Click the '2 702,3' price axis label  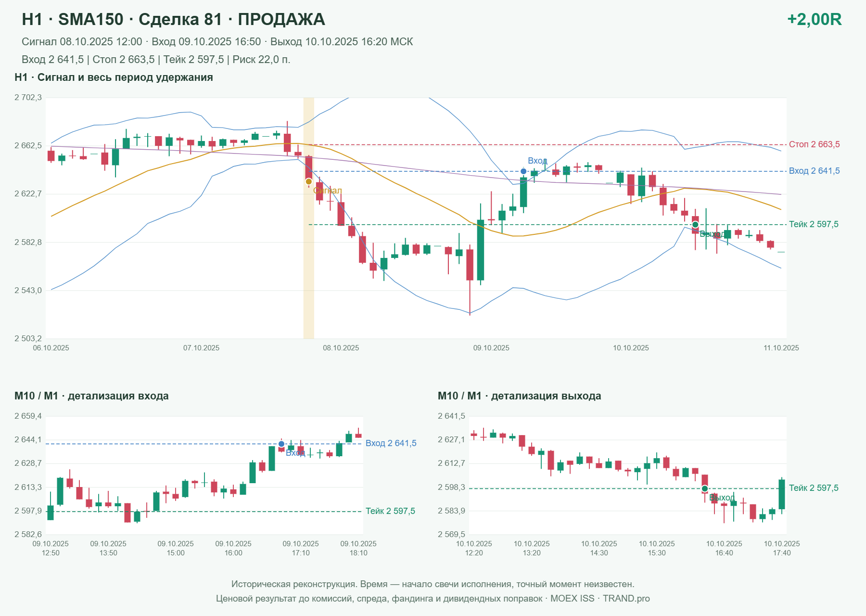click(x=28, y=98)
